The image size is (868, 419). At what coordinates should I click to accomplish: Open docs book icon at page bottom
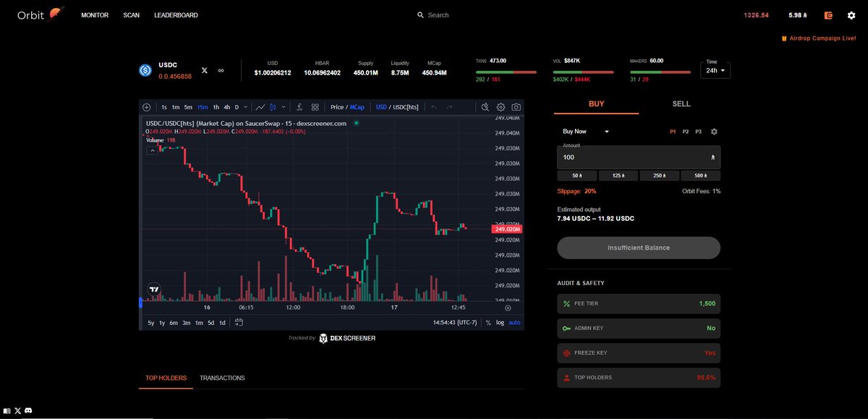point(7,411)
